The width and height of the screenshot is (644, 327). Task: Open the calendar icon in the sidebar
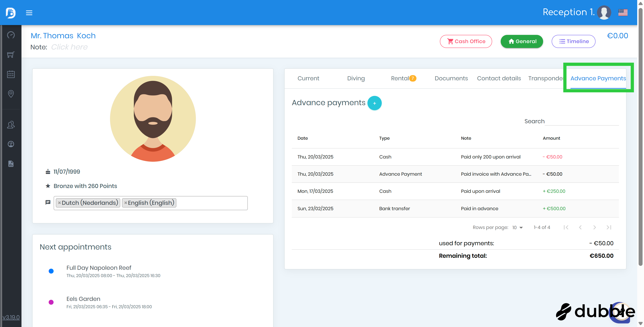coord(11,74)
